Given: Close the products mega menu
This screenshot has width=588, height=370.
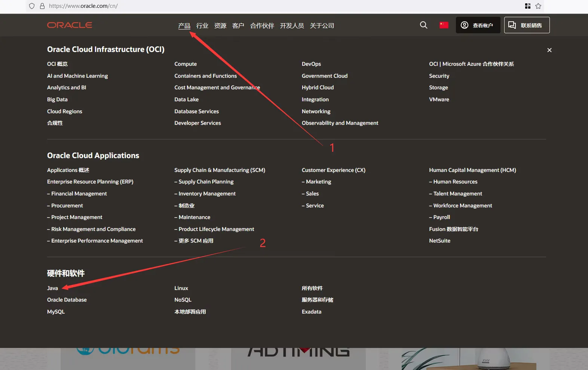Looking at the screenshot, I should [x=549, y=50].
